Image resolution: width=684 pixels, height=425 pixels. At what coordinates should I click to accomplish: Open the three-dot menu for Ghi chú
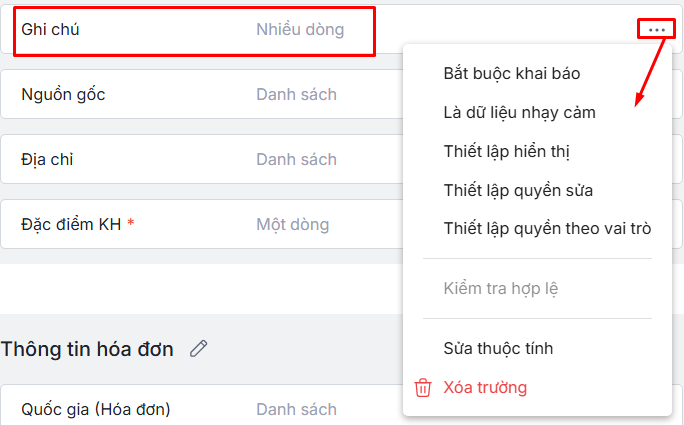coord(656,30)
